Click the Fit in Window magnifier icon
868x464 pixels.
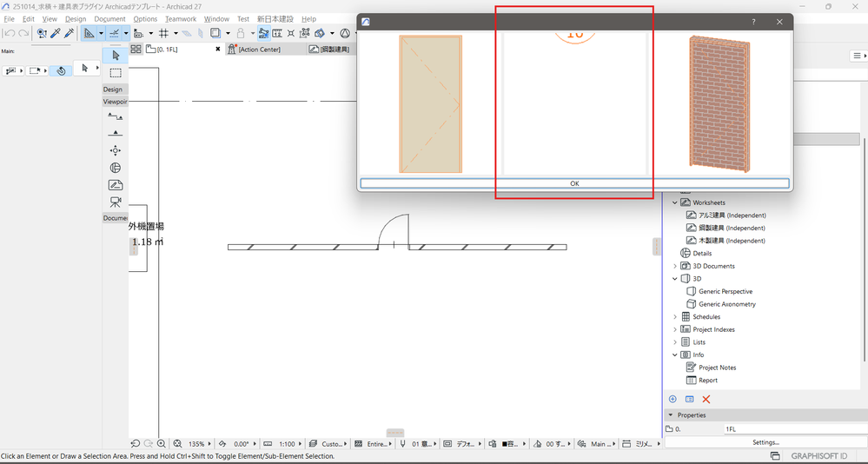point(178,444)
